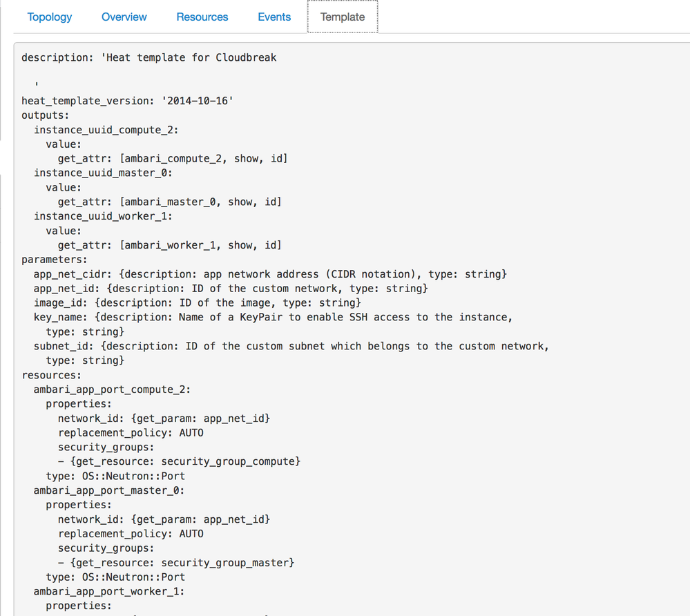Click the 'parameters:' line
Screen dimensions: 690x616
55,260
